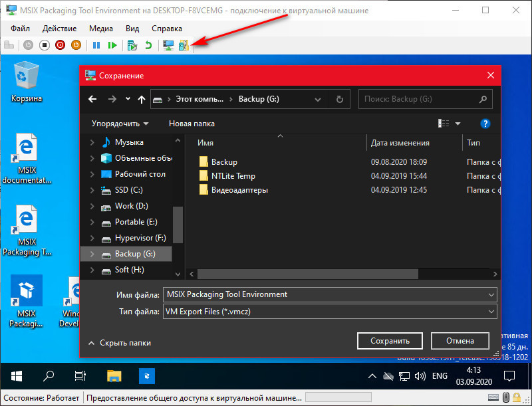The height and width of the screenshot is (406, 532).
Task: Show hidden tray icons chevron
Action: tap(372, 376)
